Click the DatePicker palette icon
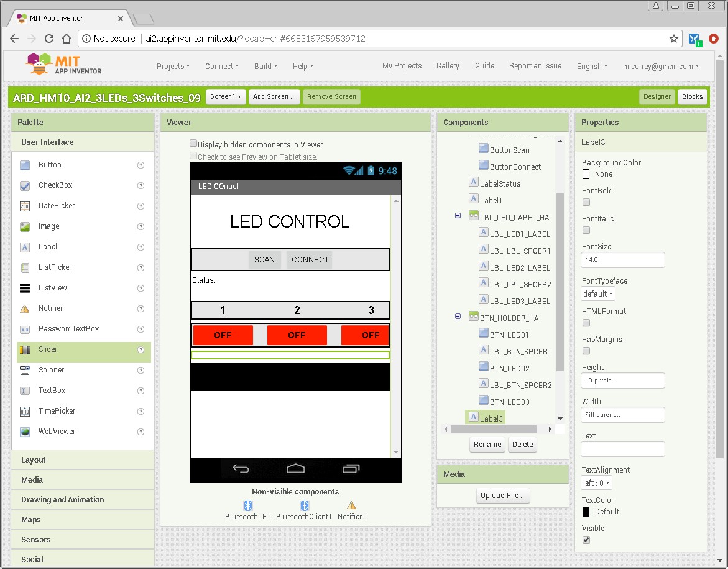Screen dimensions: 728x569 25,206
